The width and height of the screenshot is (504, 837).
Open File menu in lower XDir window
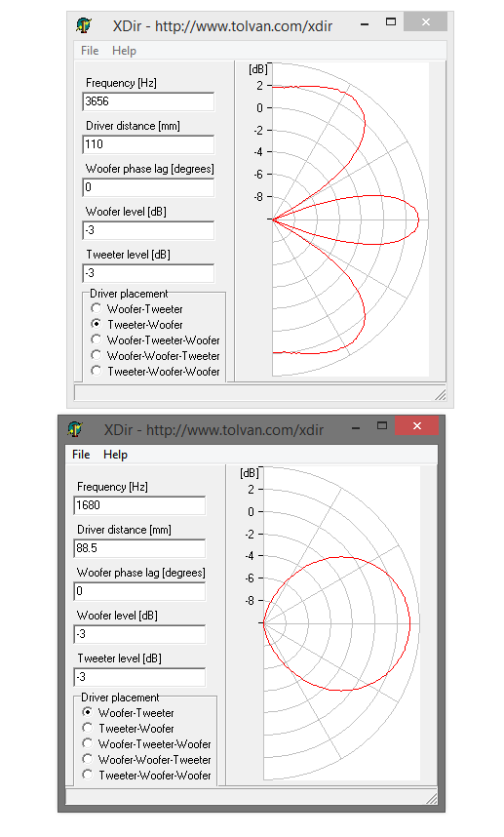pyautogui.click(x=81, y=455)
